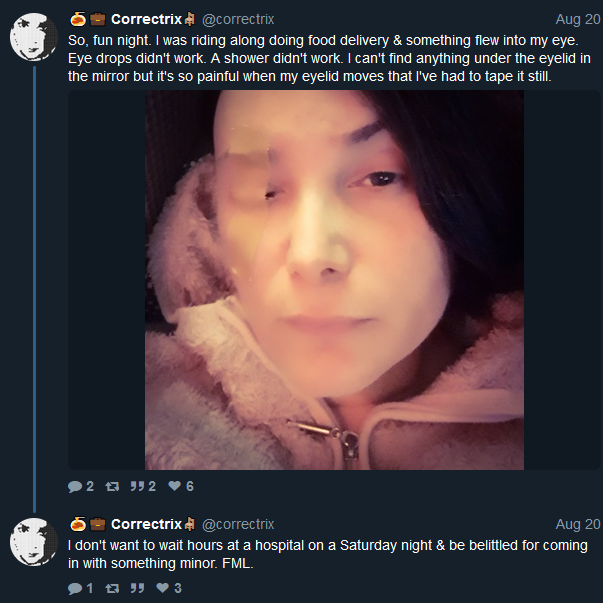Open the attached selfie photo
This screenshot has height=603, width=603.
[x=334, y=280]
